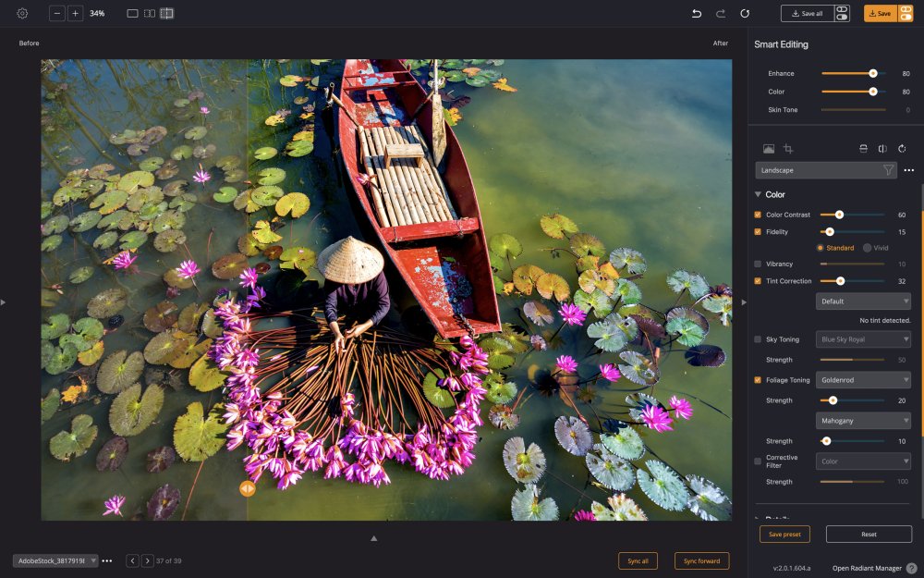Undo the last edit
The image size is (924, 578).
tap(697, 13)
